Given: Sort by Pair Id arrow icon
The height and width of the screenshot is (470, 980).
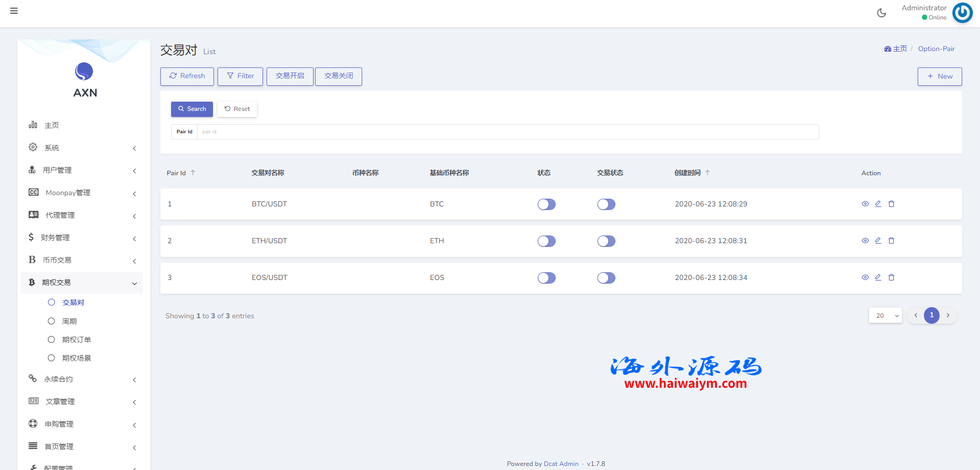Looking at the screenshot, I should tap(193, 173).
